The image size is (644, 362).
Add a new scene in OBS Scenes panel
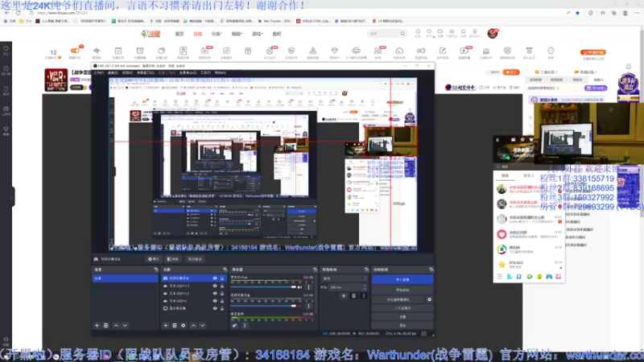click(97, 326)
